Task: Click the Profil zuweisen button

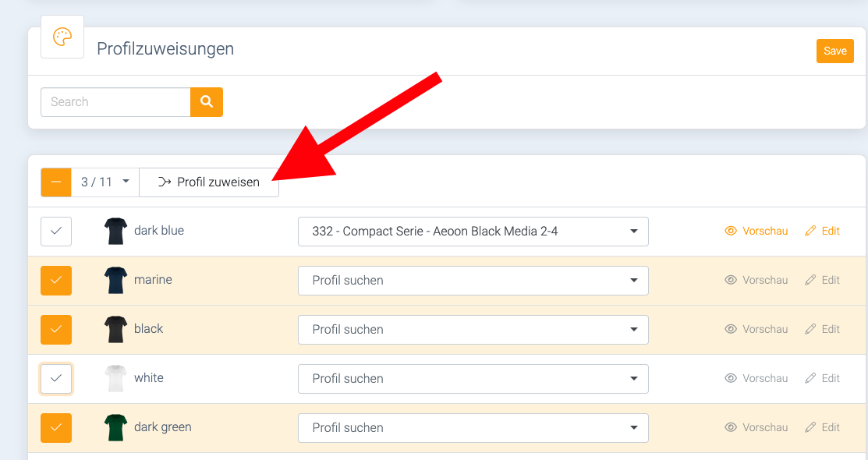Action: [209, 182]
